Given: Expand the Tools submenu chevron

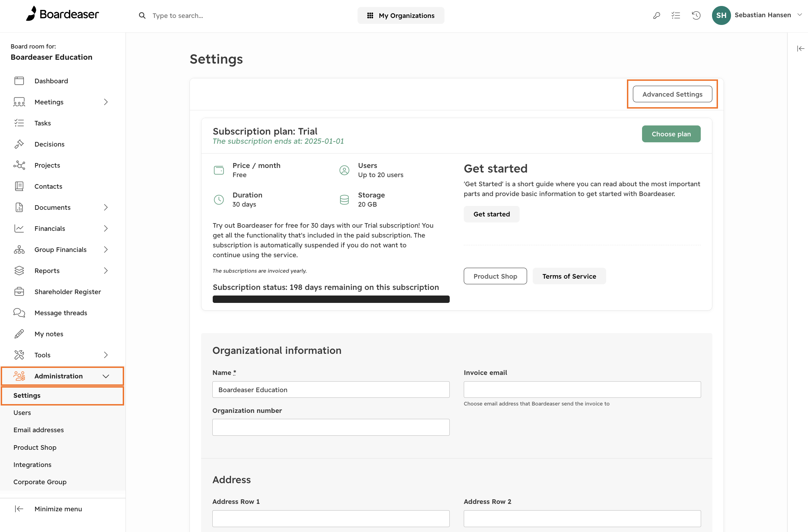Looking at the screenshot, I should pyautogui.click(x=106, y=355).
